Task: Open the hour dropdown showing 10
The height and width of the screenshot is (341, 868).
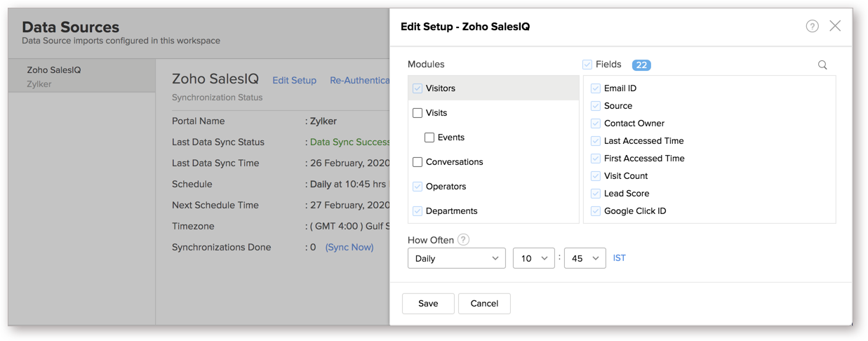Action: [x=534, y=258]
